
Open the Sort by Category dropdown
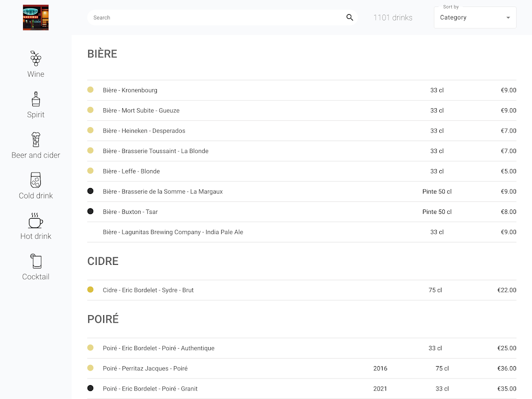pos(475,17)
